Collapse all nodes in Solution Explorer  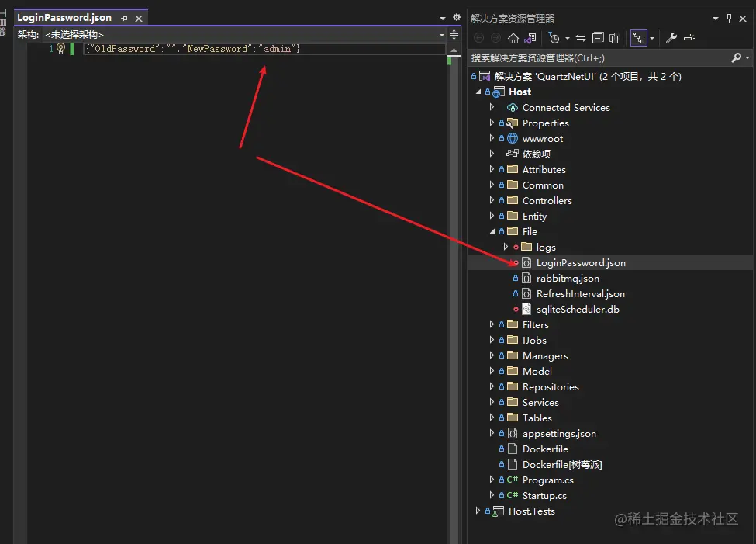click(x=598, y=38)
